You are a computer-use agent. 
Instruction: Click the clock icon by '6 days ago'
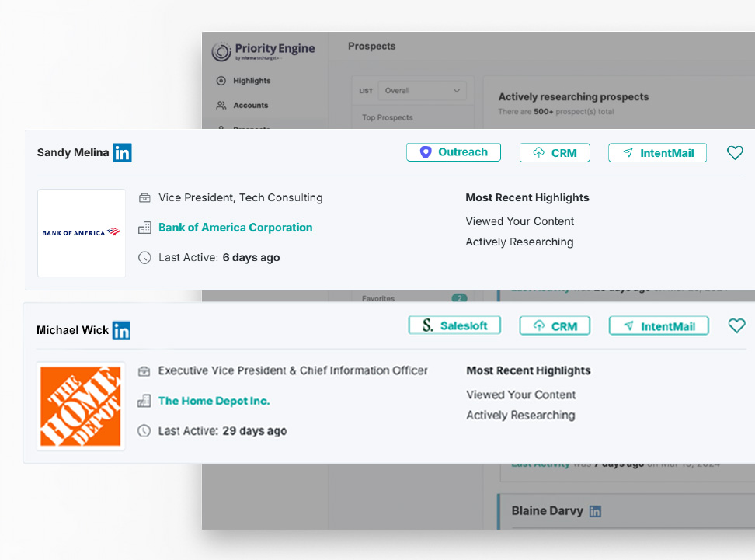pos(144,258)
